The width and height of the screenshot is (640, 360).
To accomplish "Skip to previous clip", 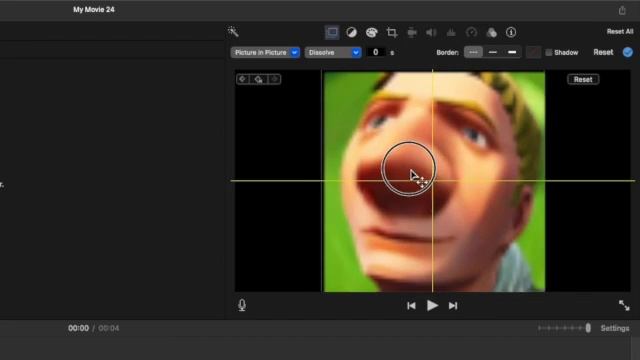I will 411,306.
